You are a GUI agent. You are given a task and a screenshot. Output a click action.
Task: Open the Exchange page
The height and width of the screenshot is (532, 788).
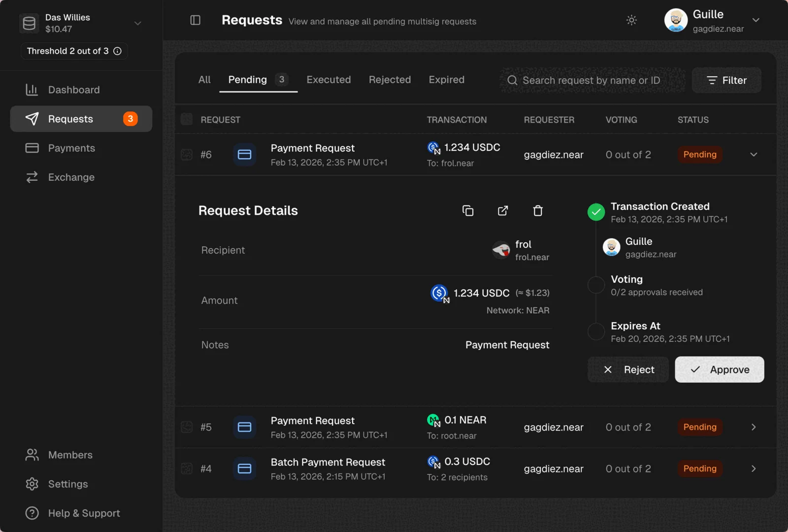81,177
